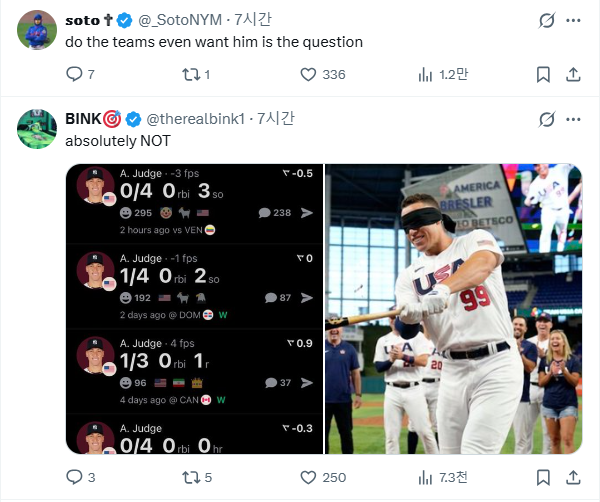Screen dimensions: 600x502
Task: Like BINK's tweet
Action: (x=309, y=477)
